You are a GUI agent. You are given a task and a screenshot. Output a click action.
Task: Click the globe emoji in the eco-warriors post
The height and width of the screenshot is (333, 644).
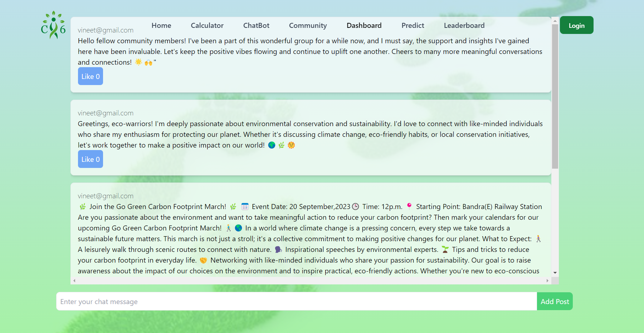point(272,145)
